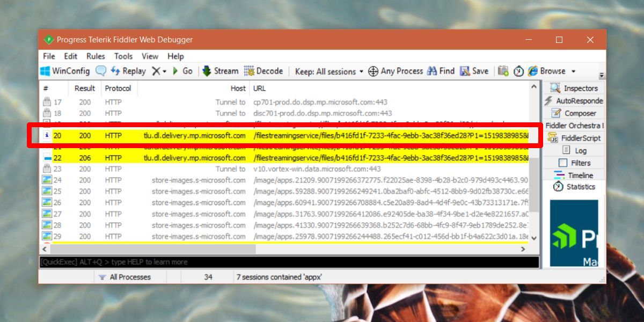Open the Help menu
The height and width of the screenshot is (322, 644).
(175, 56)
